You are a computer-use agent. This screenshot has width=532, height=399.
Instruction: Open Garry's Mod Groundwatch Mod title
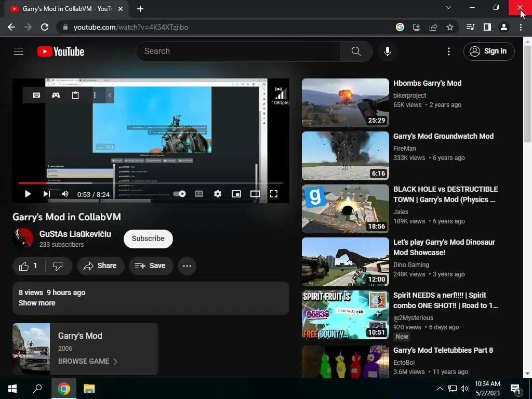tap(443, 137)
